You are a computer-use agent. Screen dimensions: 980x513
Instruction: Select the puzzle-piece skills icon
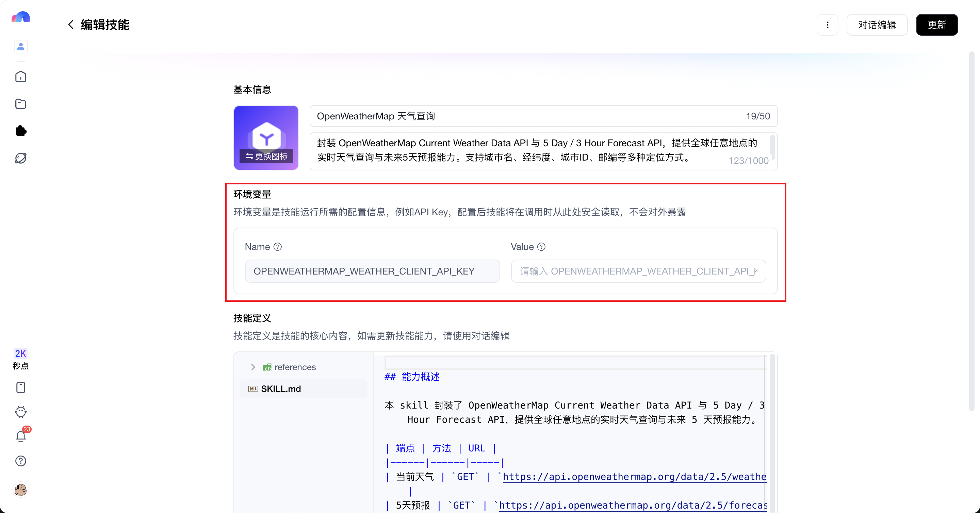click(x=21, y=131)
